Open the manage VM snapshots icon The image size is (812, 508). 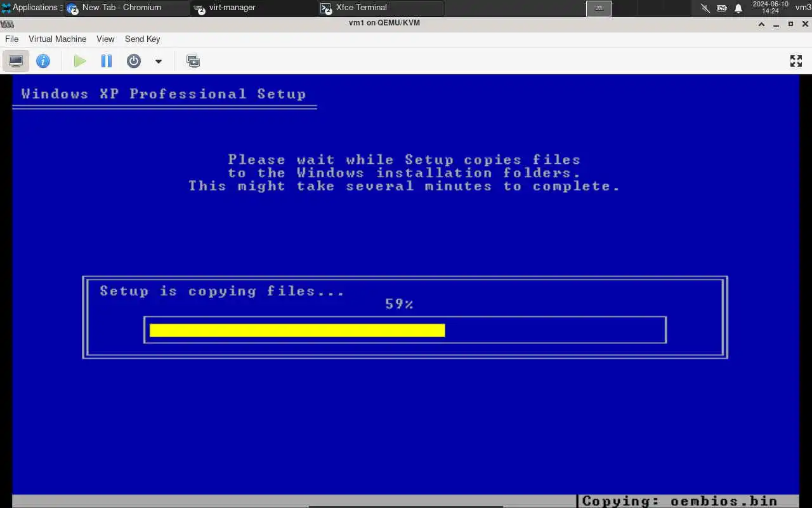click(x=193, y=61)
